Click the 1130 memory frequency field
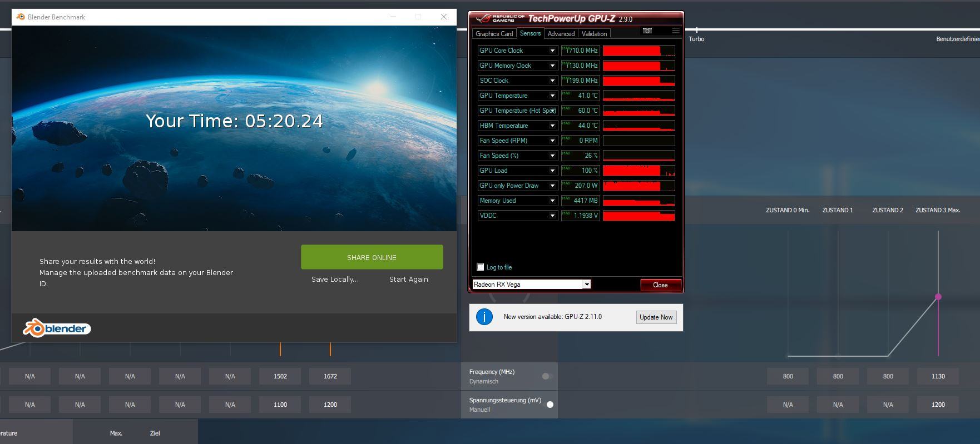The width and height of the screenshot is (980, 444). (938, 376)
